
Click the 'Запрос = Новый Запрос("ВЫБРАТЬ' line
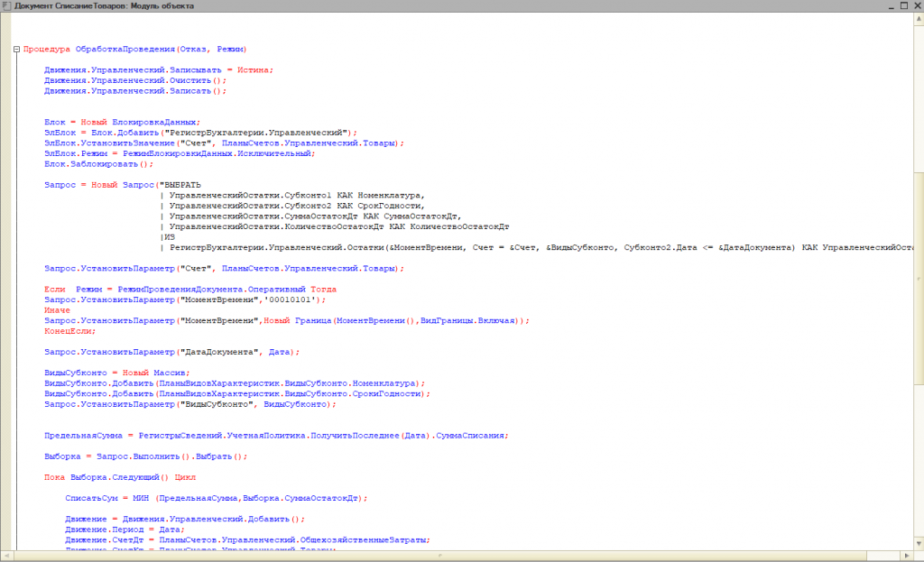click(123, 185)
